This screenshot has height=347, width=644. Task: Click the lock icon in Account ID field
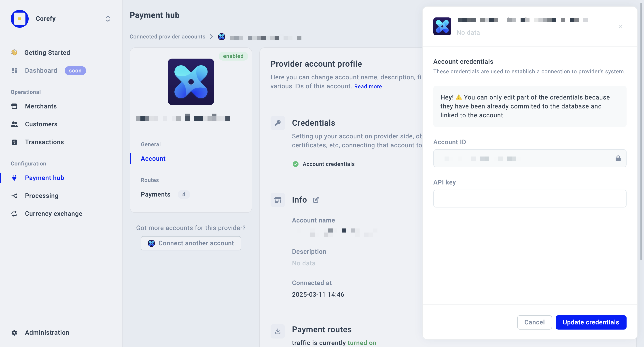618,158
